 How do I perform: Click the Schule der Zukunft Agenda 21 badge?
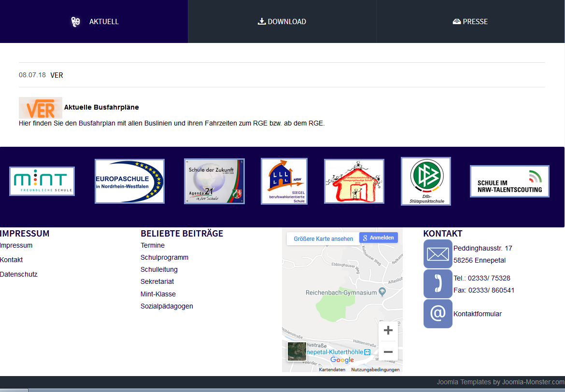point(214,181)
